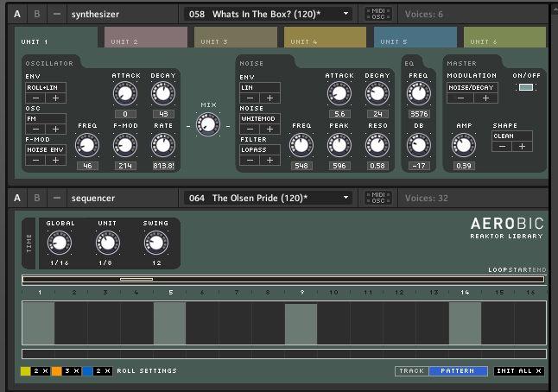Image resolution: width=558 pixels, height=392 pixels.
Task: Click the GLOBAL time knob
Action: pos(60,243)
